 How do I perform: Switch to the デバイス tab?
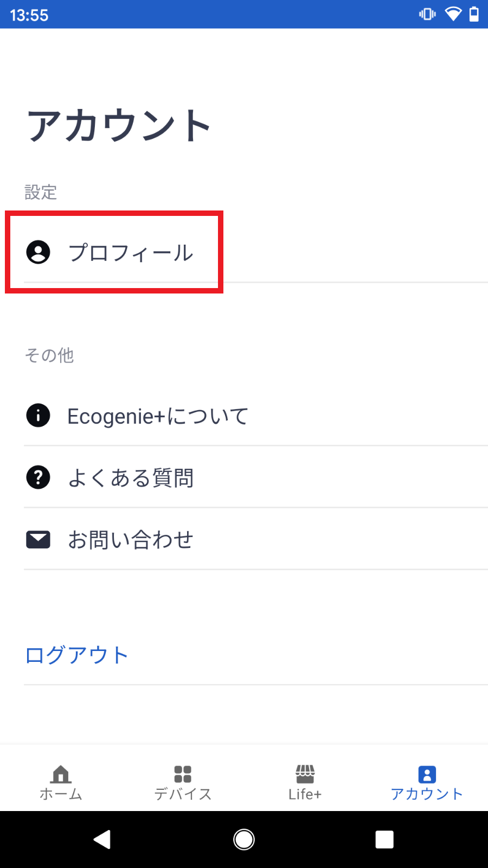[183, 794]
